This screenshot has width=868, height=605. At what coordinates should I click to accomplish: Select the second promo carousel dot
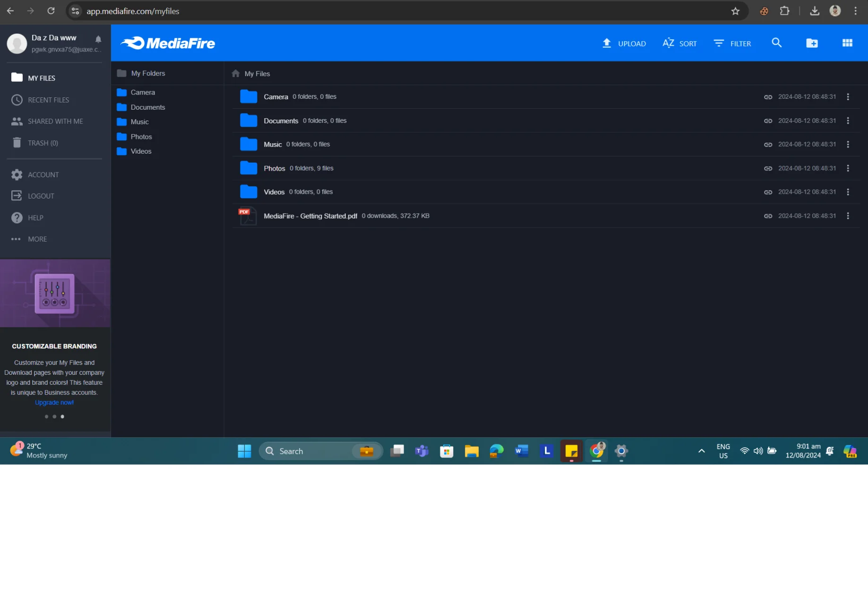(54, 416)
